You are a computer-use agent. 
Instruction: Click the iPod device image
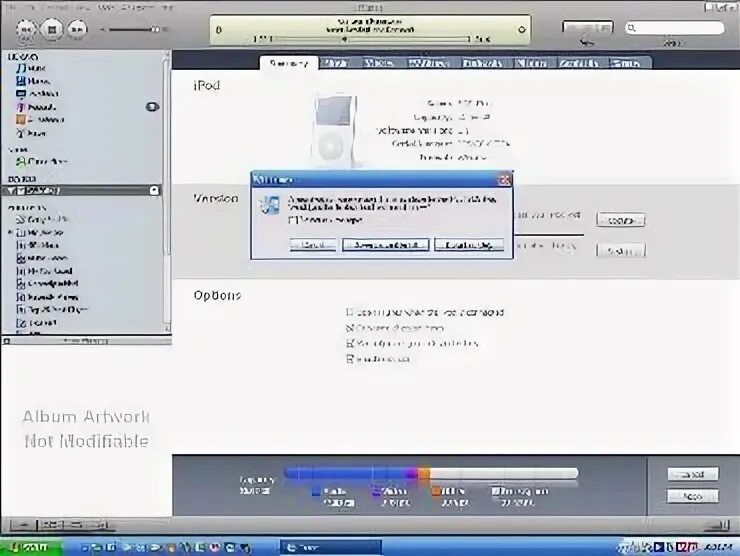tap(334, 130)
